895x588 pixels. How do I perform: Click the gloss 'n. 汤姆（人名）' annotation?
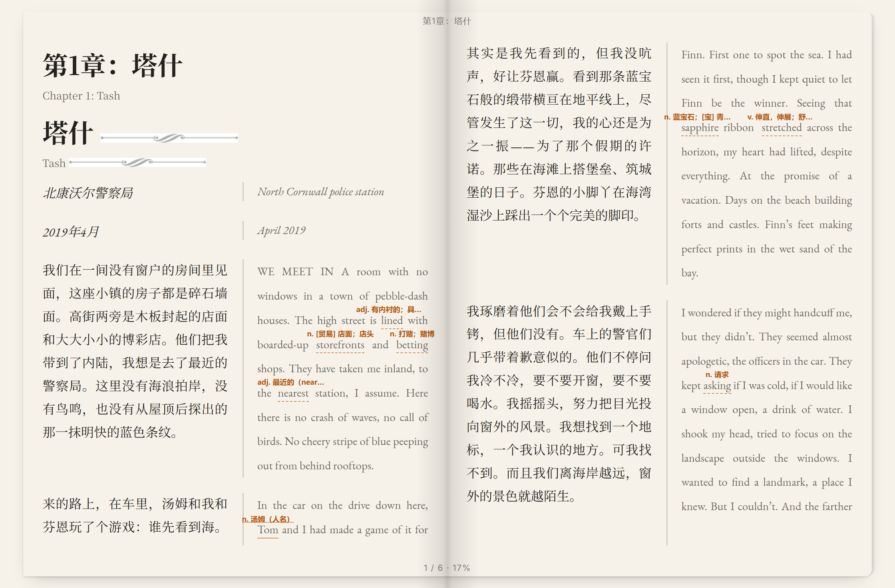click(x=268, y=519)
